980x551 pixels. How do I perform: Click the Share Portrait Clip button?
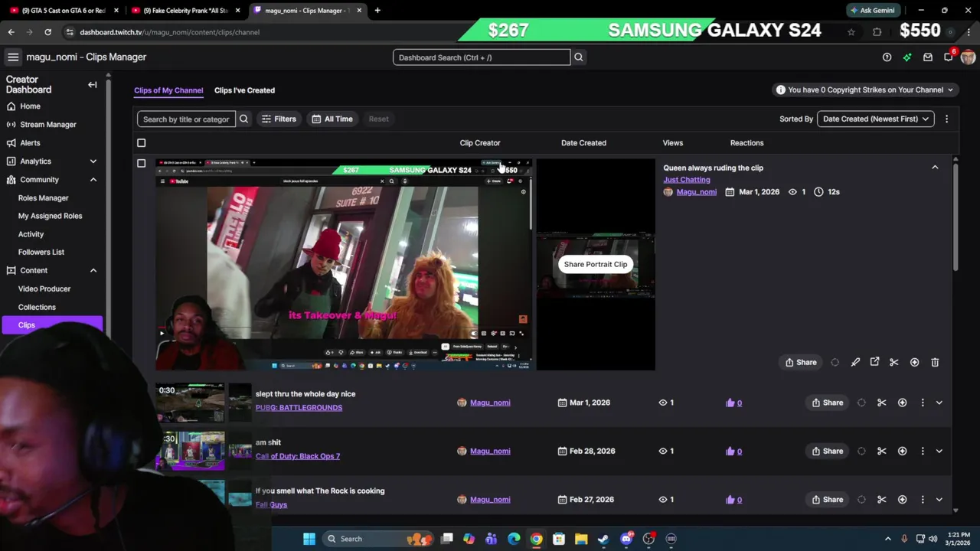click(596, 264)
